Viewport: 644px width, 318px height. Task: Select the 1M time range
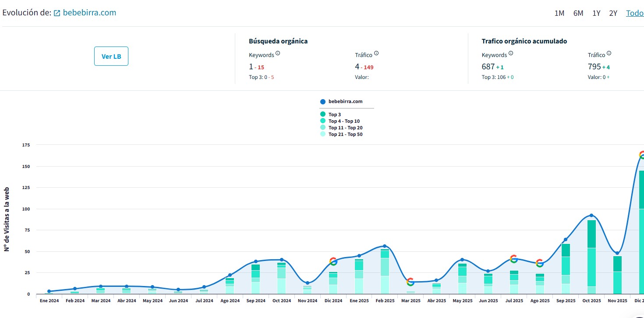(x=559, y=13)
